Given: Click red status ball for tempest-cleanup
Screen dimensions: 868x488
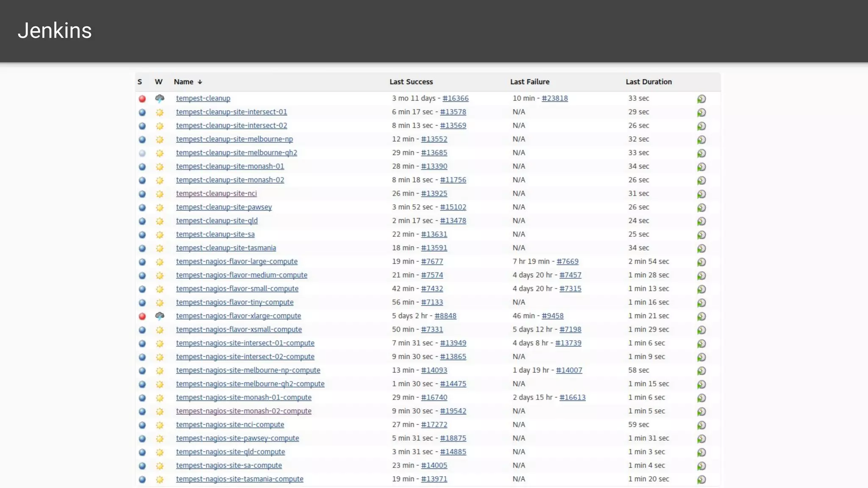Looking at the screenshot, I should point(142,99).
